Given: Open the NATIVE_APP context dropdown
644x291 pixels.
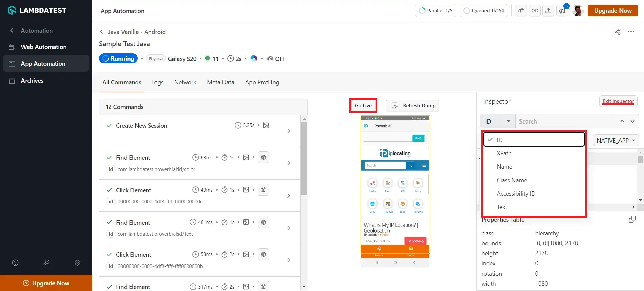Looking at the screenshot, I should [615, 140].
